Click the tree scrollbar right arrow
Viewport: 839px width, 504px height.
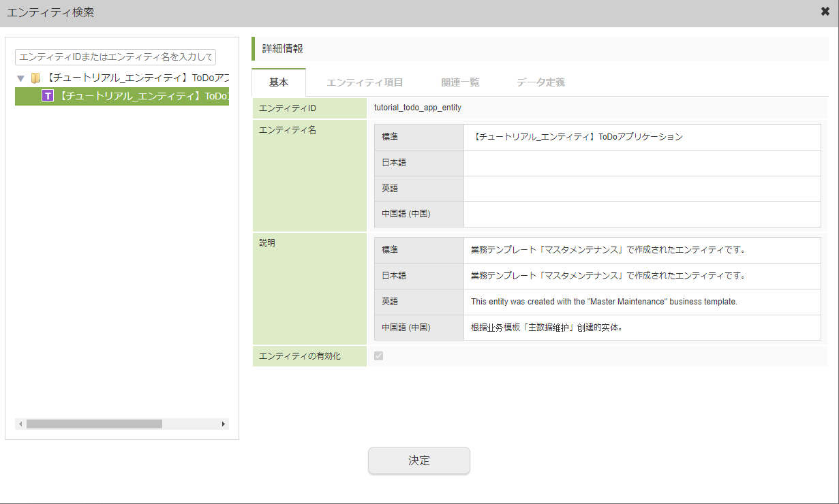(x=224, y=424)
